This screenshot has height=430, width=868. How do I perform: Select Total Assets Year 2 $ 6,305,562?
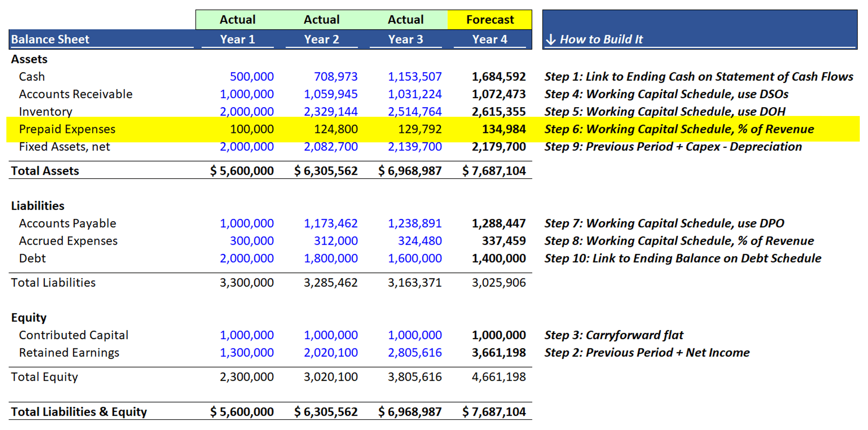click(325, 171)
